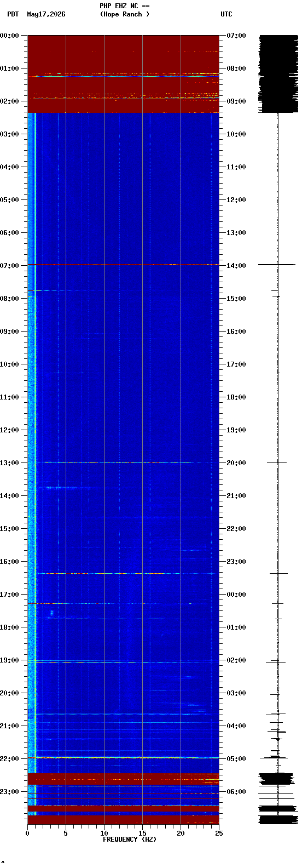Click the '18:00' label on the PDT axis
The image size is (302, 868).
click(10, 627)
